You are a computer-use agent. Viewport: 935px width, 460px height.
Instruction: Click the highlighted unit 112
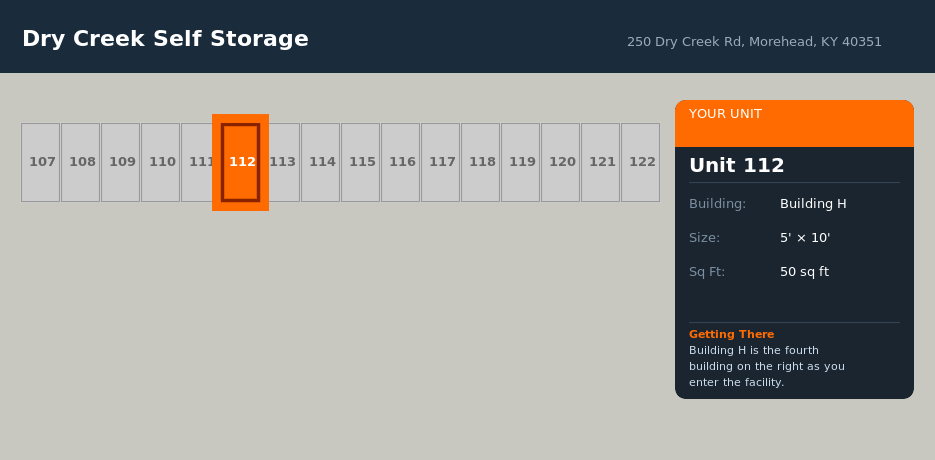pos(240,162)
